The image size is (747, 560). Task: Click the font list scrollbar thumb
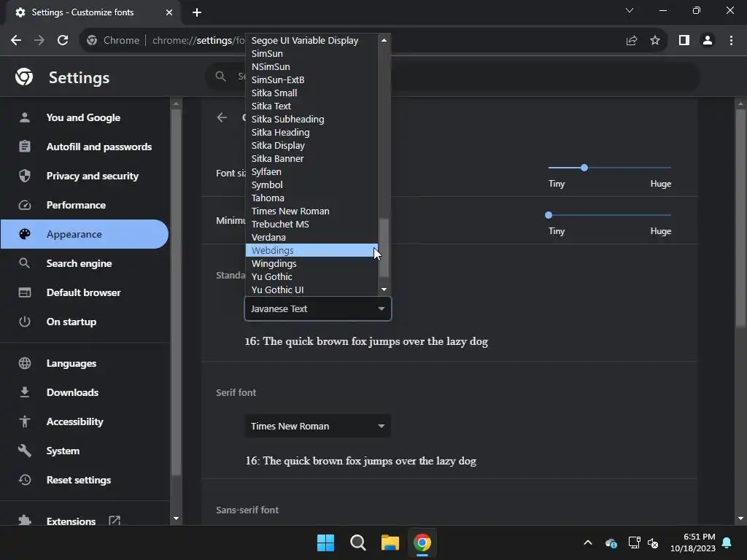coord(384,248)
